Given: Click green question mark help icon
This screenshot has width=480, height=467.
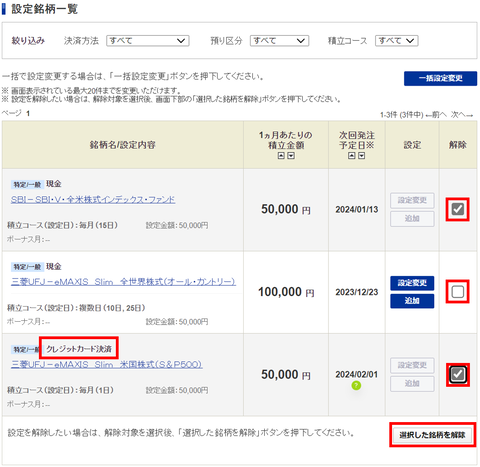Looking at the screenshot, I should (x=356, y=386).
